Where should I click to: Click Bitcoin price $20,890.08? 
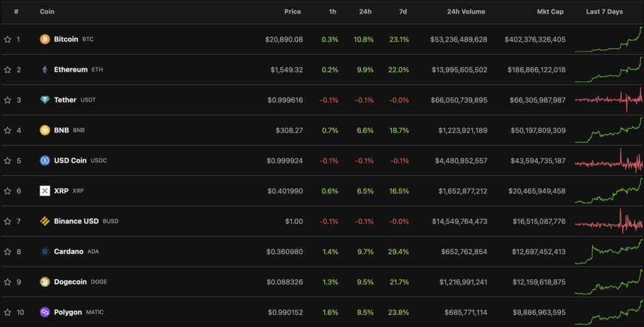[x=284, y=40]
